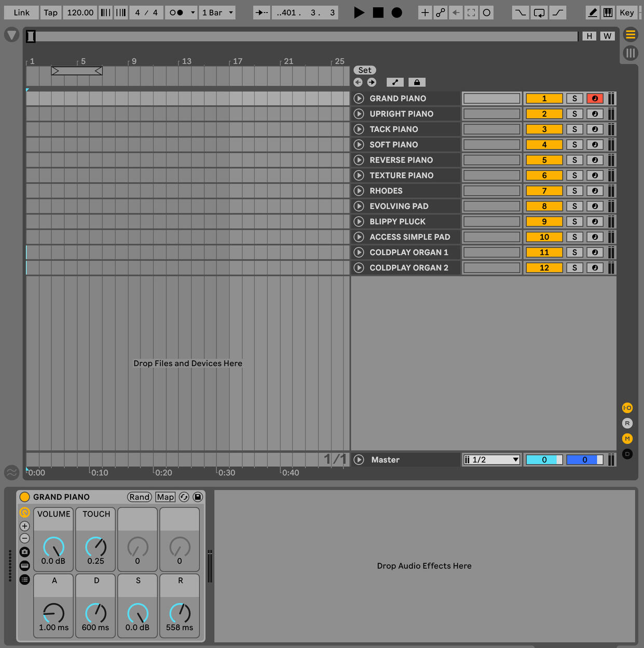Open the metronome settings dropdown arrow
Screen dimensions: 644x648
pos(193,12)
